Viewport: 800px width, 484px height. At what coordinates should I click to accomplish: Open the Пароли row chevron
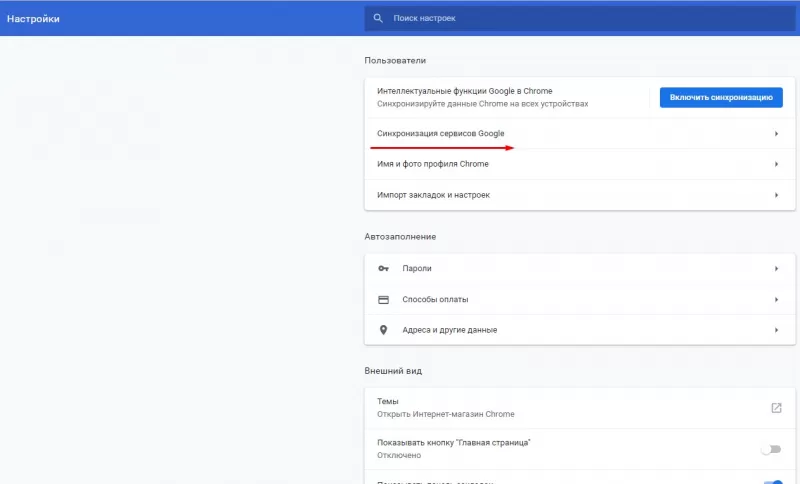tap(776, 268)
